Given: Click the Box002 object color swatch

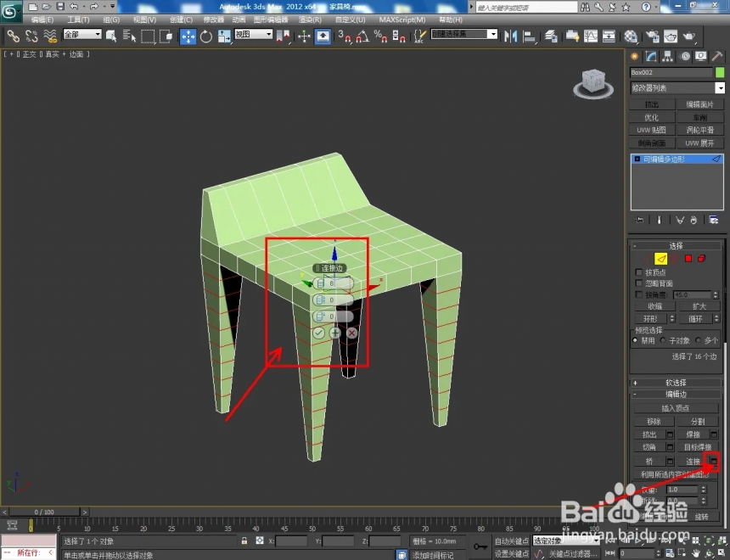Looking at the screenshot, I should click(720, 73).
